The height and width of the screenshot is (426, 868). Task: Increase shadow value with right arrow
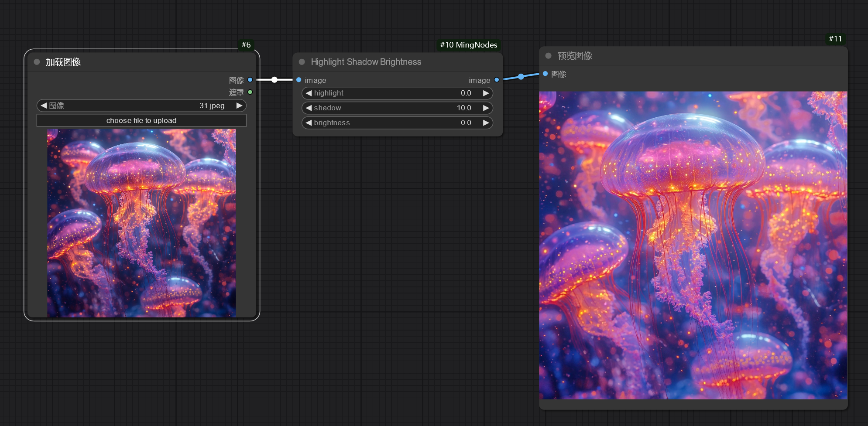486,108
